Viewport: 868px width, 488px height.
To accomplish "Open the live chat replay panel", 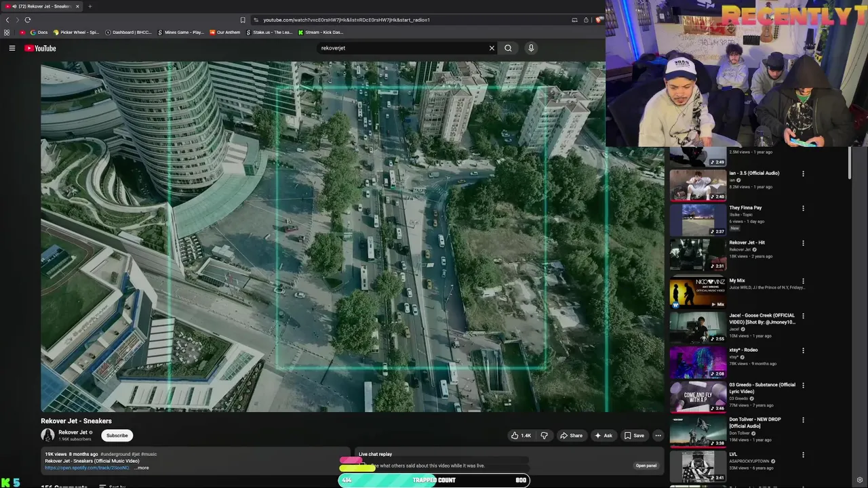I will point(646,466).
